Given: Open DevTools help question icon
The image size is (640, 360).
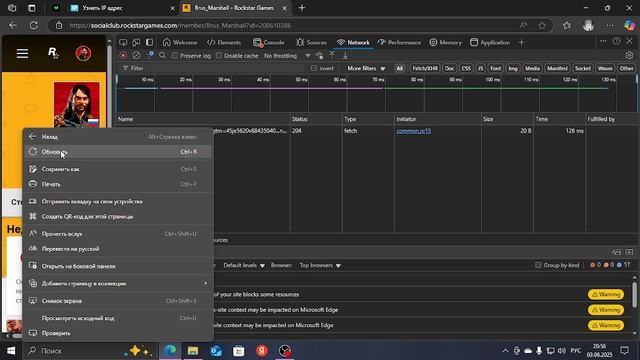Looking at the screenshot, I should coord(616,41).
